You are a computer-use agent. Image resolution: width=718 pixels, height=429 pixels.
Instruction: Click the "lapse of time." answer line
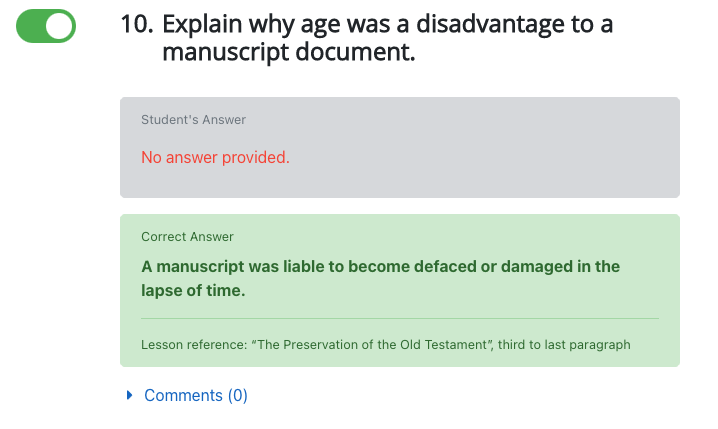click(x=193, y=291)
